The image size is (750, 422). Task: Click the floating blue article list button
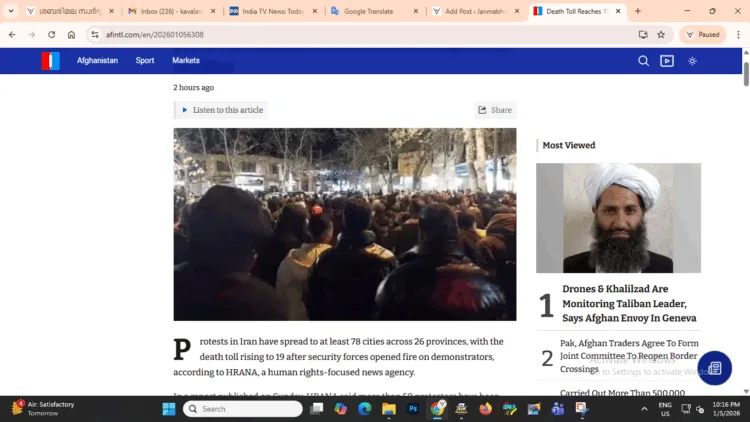pos(714,368)
